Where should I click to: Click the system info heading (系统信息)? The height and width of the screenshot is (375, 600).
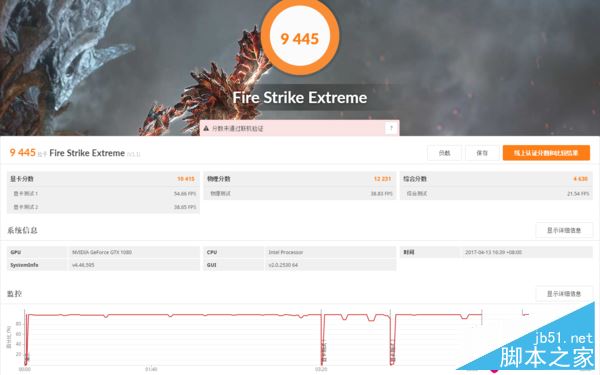point(22,230)
